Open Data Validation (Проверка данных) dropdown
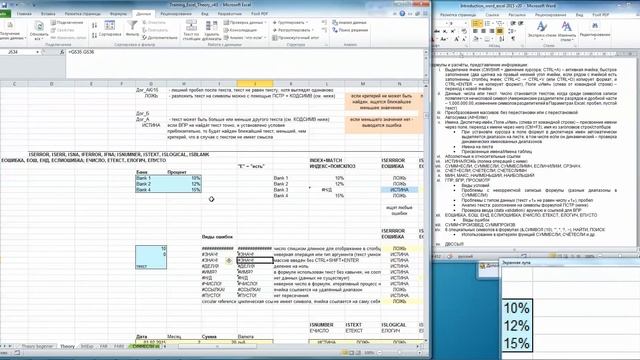The width and height of the screenshot is (640, 360). 245,23
